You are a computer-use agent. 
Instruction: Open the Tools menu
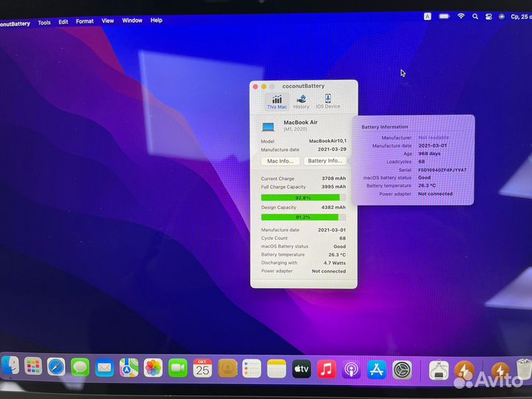44,23
